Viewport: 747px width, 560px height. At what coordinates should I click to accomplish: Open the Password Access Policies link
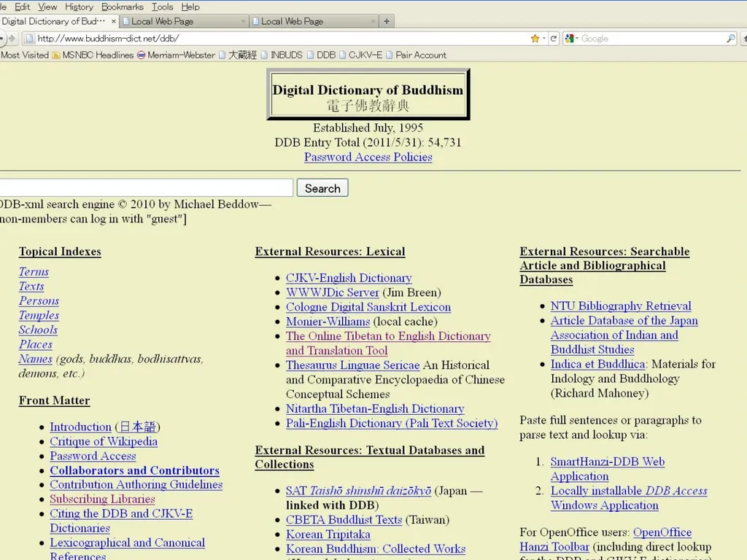[368, 157]
